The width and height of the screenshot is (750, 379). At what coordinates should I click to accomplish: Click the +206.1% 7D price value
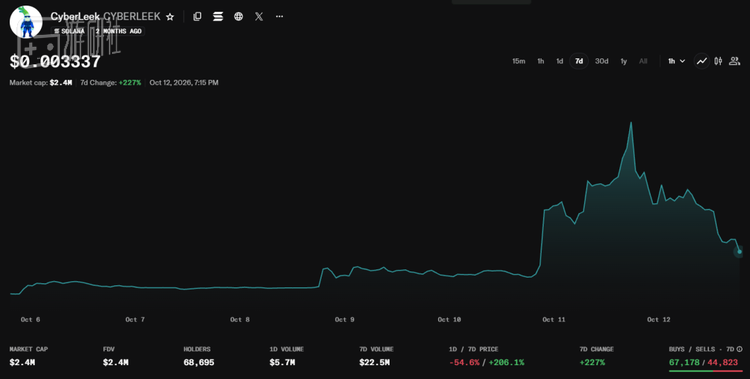506,363
